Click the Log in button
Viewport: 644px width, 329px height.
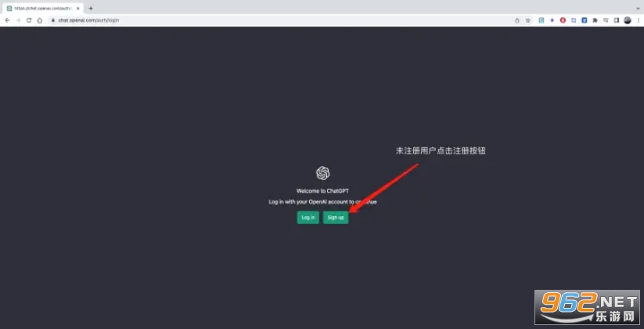point(308,218)
